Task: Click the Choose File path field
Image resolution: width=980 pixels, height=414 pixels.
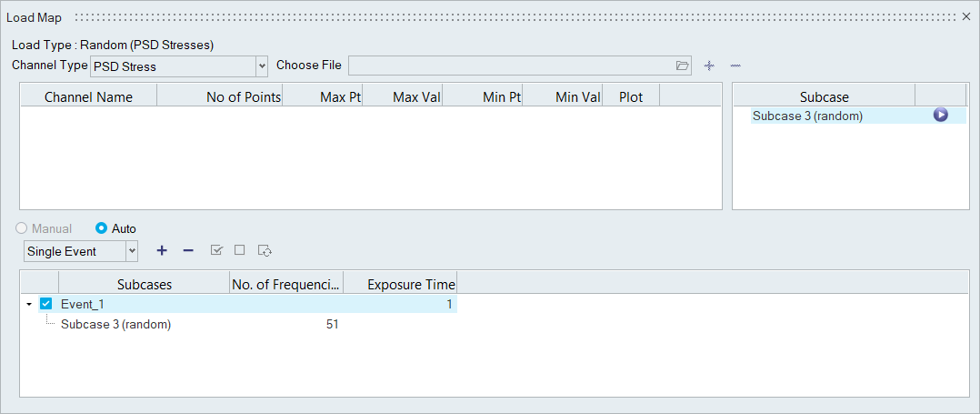Action: (510, 66)
